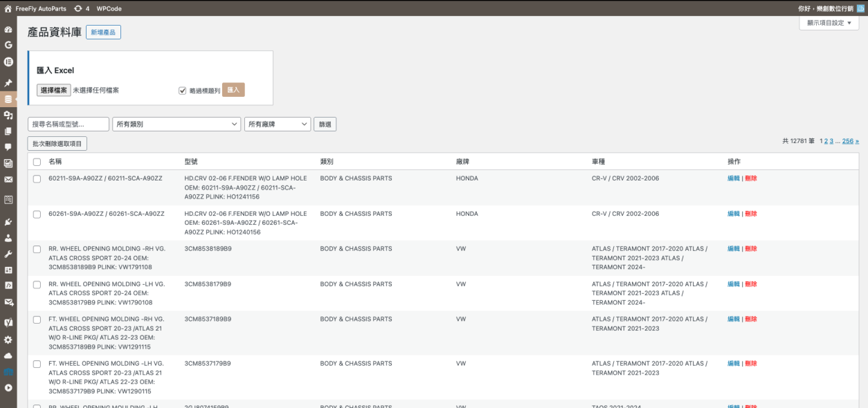Click the Elementor icon in sidebar
The height and width of the screenshot is (408, 868).
tap(8, 62)
